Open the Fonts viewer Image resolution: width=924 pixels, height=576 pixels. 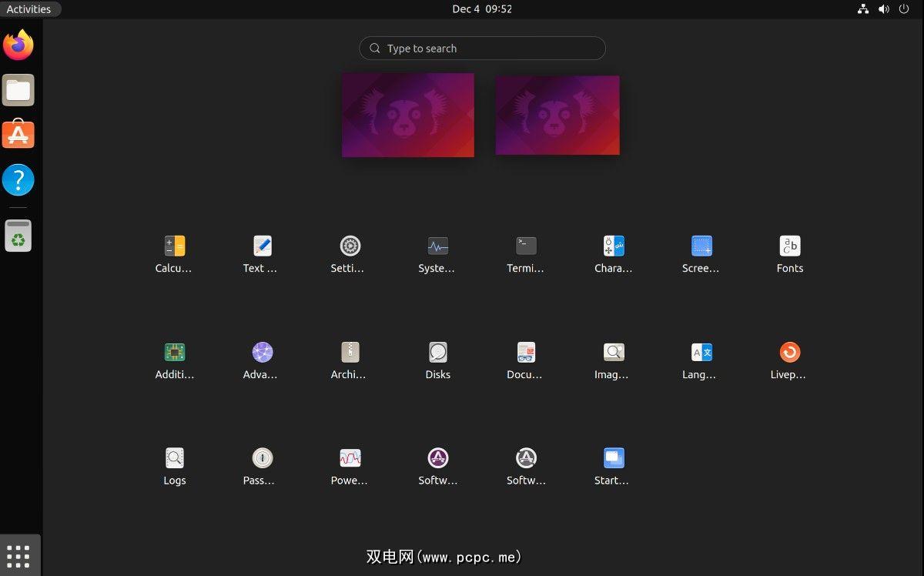click(x=790, y=246)
